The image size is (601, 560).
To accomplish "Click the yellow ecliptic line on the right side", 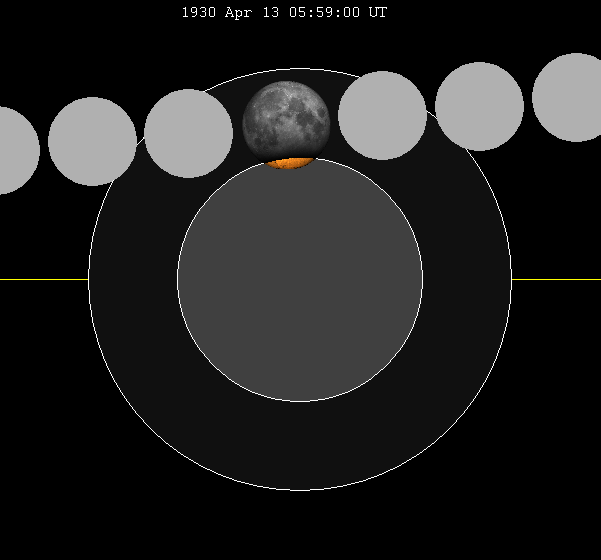I will coord(556,279).
